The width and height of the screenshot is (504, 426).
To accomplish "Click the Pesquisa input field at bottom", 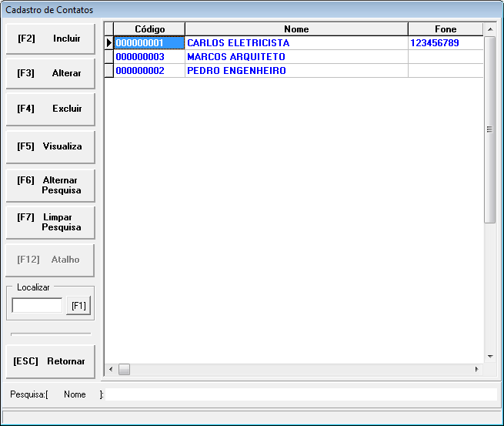I will click(300, 394).
